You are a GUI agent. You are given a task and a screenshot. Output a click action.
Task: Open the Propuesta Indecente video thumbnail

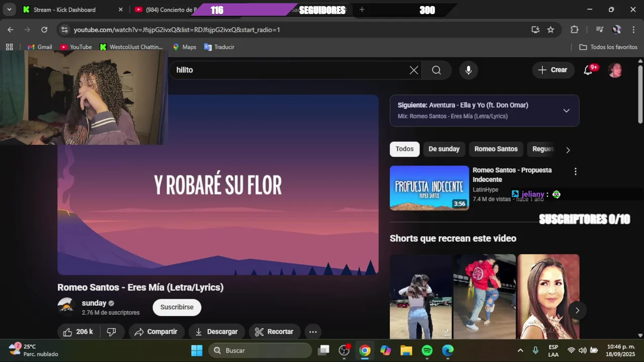tap(429, 188)
